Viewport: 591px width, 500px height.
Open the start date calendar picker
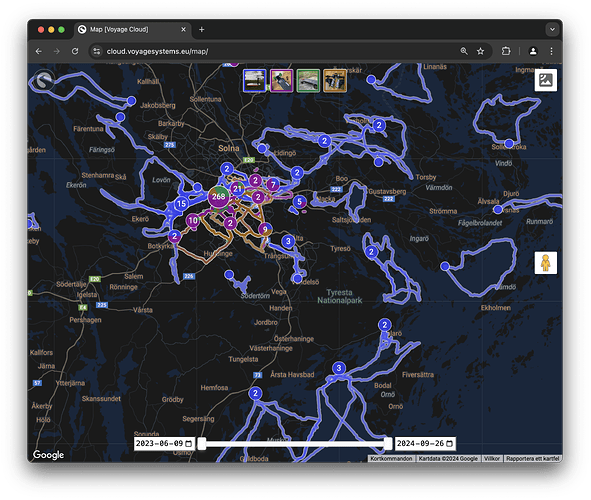click(x=189, y=443)
